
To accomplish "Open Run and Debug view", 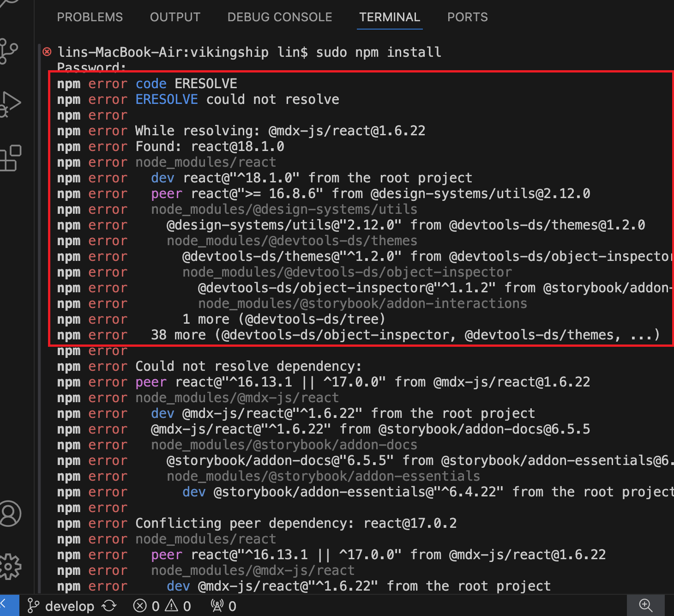I will click(x=10, y=104).
